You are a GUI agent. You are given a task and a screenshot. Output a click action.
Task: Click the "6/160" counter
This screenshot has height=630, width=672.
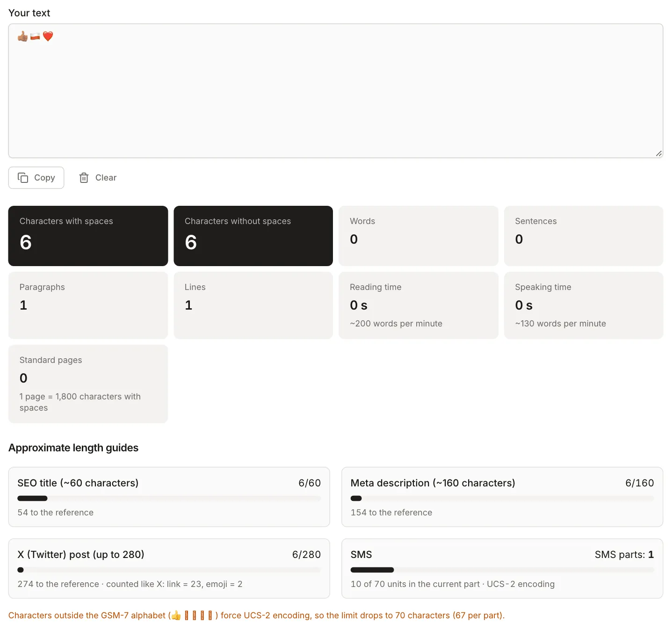(640, 483)
